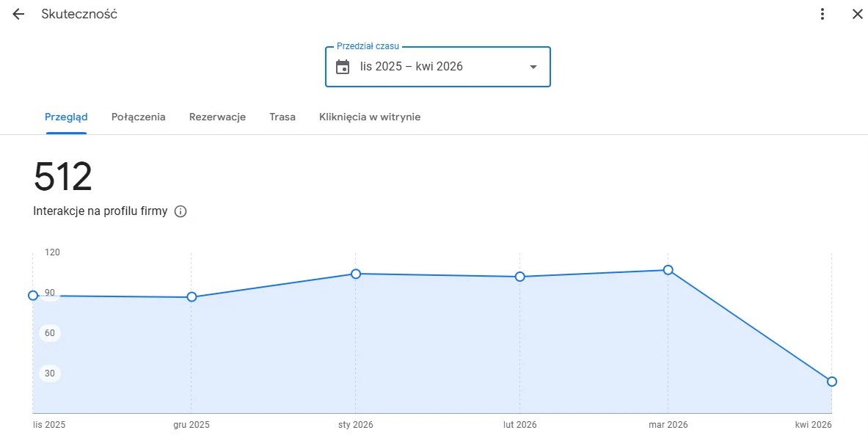Select the gru 2025 chart data point

coord(192,297)
